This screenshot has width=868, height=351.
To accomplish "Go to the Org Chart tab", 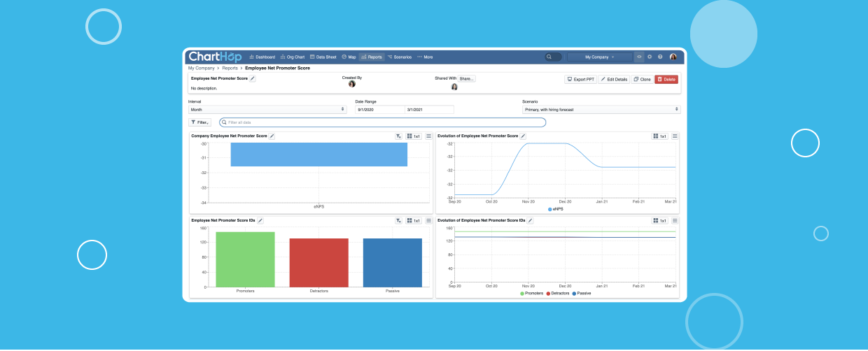I will pyautogui.click(x=293, y=57).
